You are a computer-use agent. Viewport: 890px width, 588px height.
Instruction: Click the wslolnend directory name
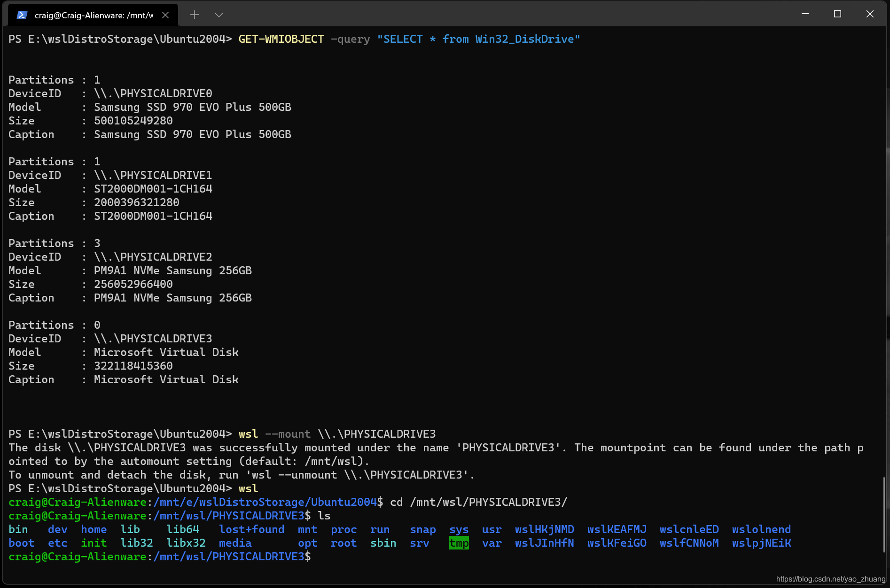click(x=762, y=529)
